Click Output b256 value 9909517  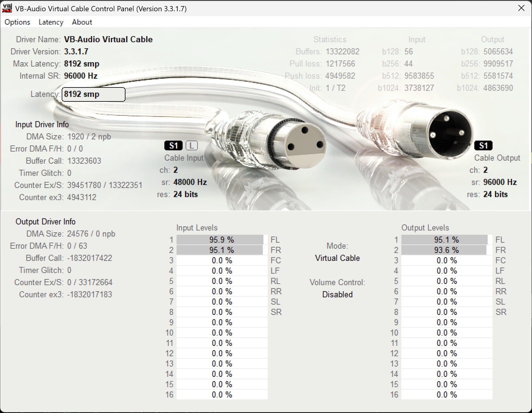[x=498, y=64]
